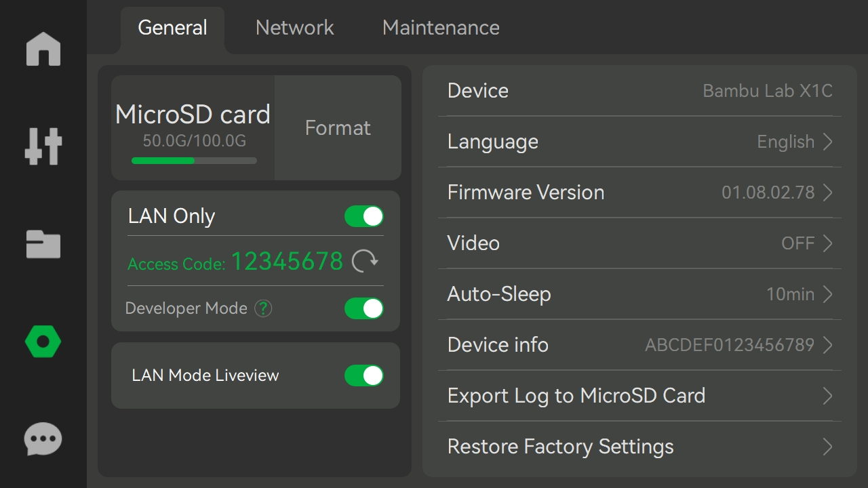868x488 pixels.
Task: Go to the Home screen icon
Action: 43,49
